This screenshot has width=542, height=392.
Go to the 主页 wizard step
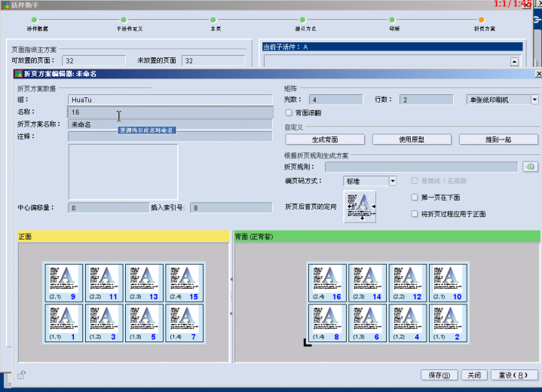point(216,20)
